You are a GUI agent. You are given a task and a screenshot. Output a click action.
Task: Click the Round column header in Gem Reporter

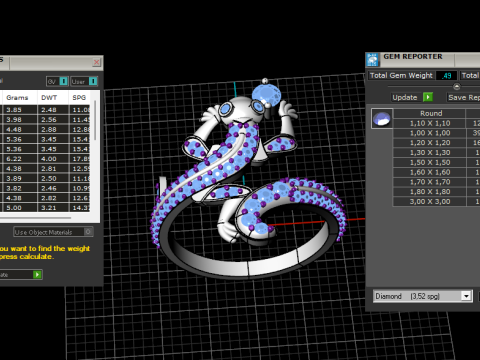(430, 113)
